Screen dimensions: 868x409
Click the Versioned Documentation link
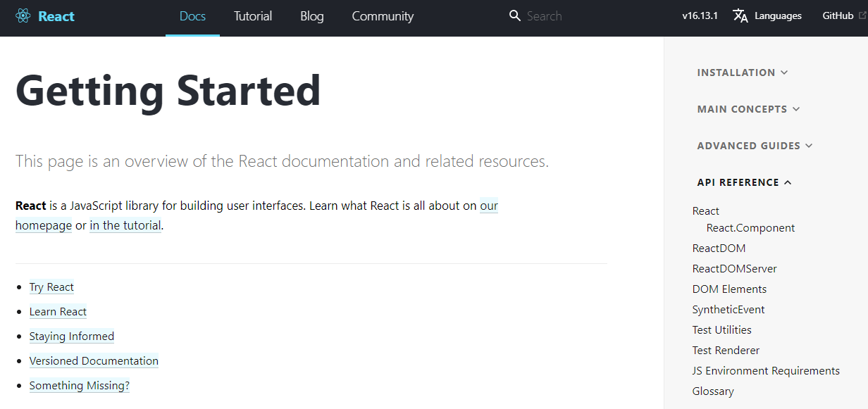(94, 361)
